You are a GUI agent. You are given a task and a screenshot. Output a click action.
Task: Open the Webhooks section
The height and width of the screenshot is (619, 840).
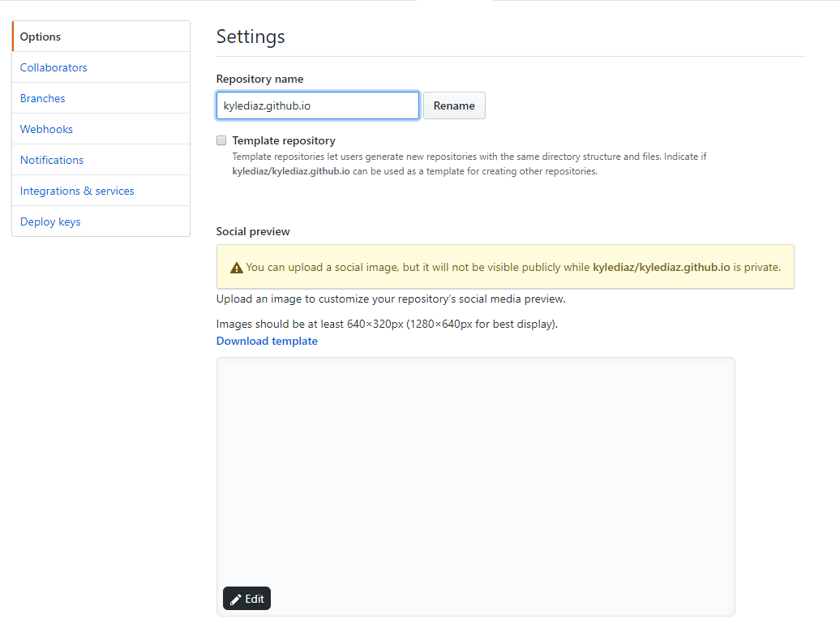pyautogui.click(x=46, y=128)
